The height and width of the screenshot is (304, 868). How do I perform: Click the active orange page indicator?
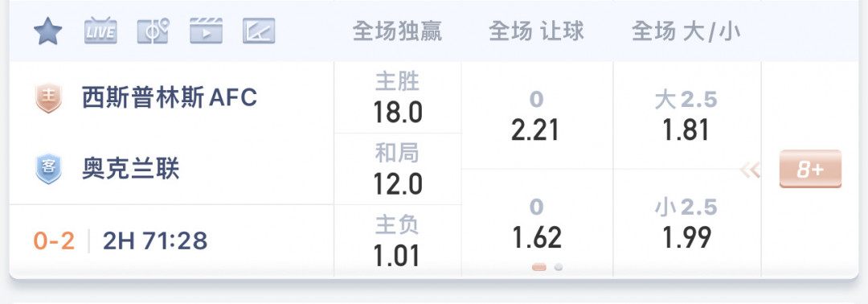(x=538, y=267)
